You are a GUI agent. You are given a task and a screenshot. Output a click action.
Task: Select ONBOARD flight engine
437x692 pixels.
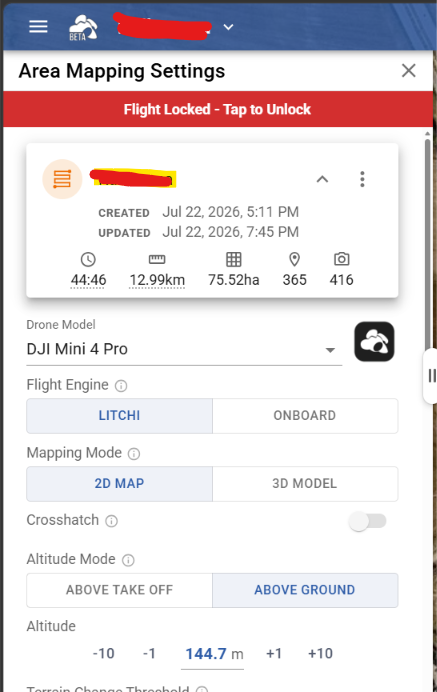(305, 416)
